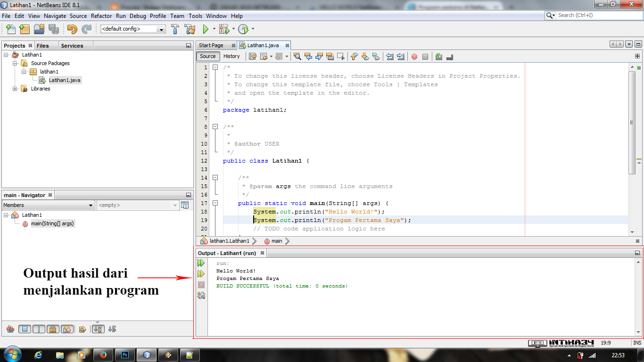The width and height of the screenshot is (644, 362).
Task: Open the Refactor menu
Action: point(101,16)
